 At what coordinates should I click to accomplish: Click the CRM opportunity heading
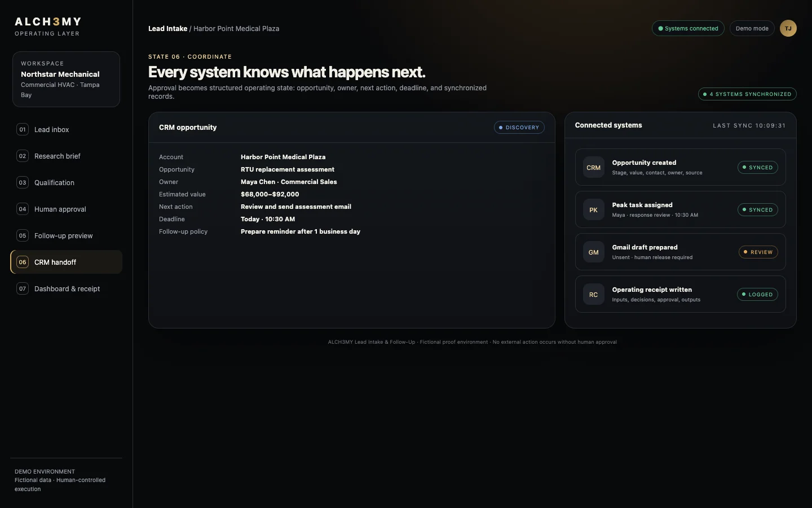188,128
